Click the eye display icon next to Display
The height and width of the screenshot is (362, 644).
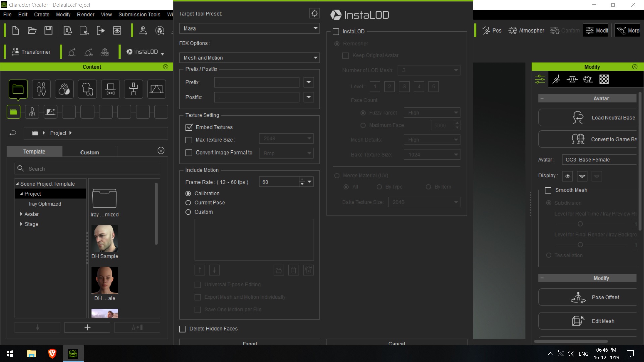[x=567, y=176]
